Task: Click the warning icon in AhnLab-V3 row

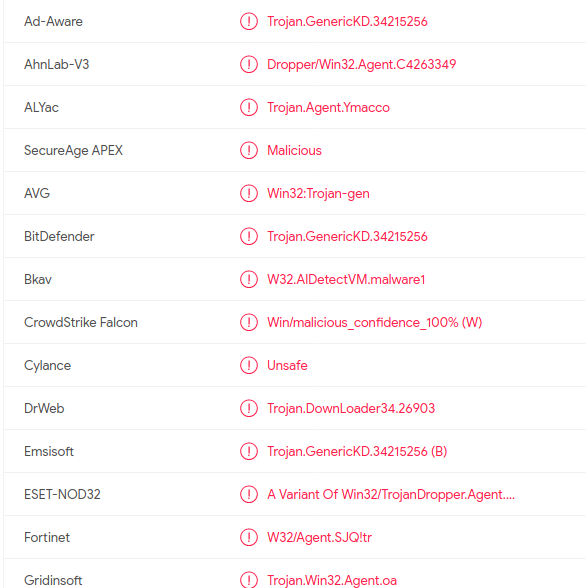Action: [249, 64]
